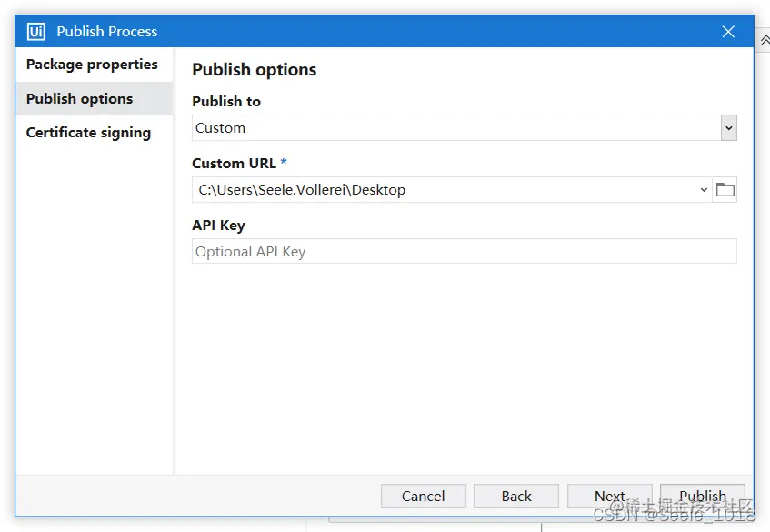Expand the Publish to dropdown arrow
The image size is (770, 532).
(x=729, y=127)
